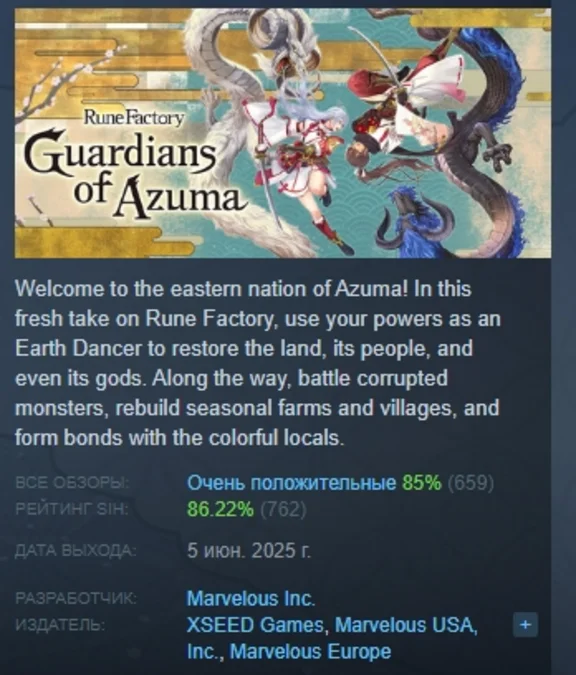This screenshot has width=576, height=675.
Task: Click the SIH rating 86.22% value
Action: [x=220, y=509]
